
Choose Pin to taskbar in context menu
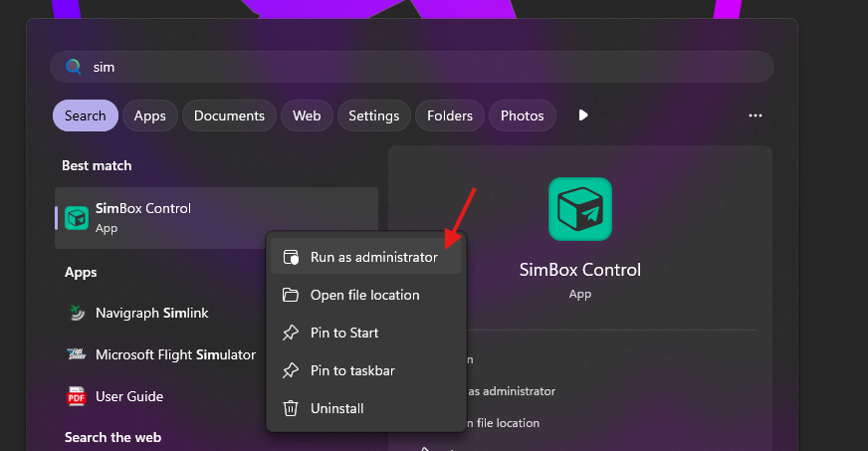point(352,370)
